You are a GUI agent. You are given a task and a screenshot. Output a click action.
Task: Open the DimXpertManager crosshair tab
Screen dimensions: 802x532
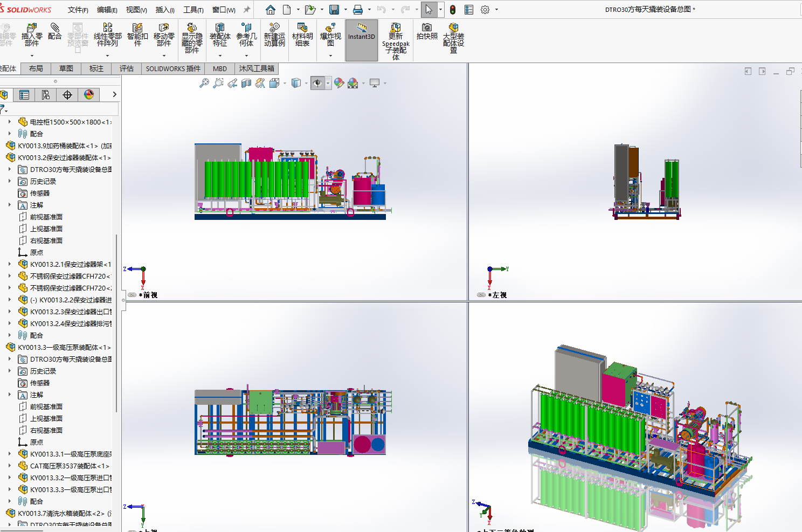(67, 95)
